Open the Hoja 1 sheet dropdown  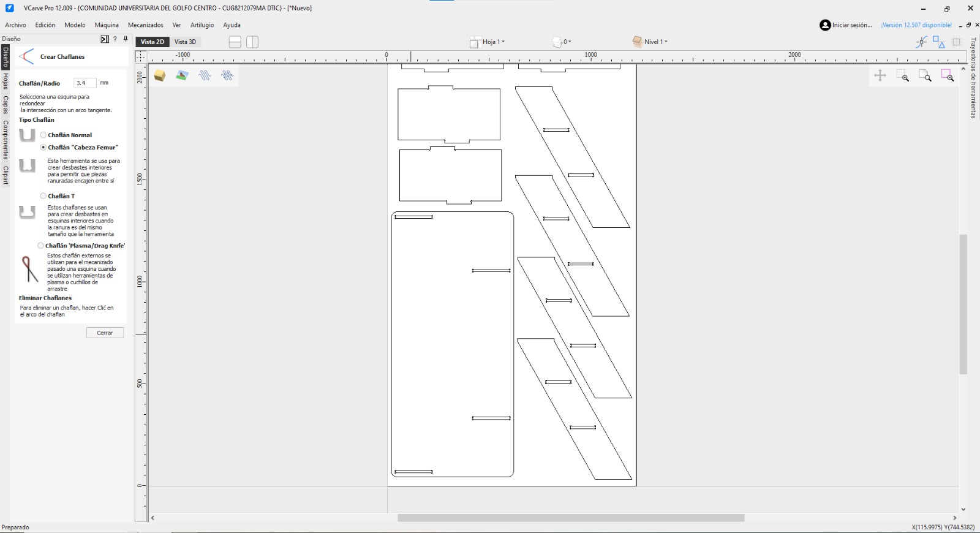pos(488,42)
